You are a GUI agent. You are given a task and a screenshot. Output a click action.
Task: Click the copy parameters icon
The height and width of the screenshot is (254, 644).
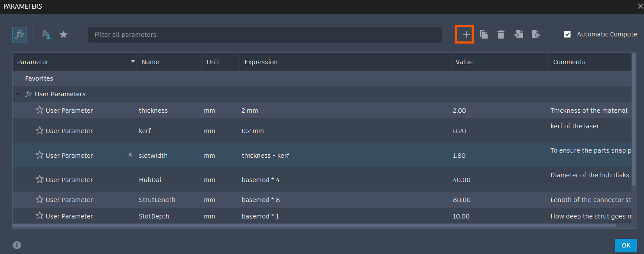pos(484,35)
